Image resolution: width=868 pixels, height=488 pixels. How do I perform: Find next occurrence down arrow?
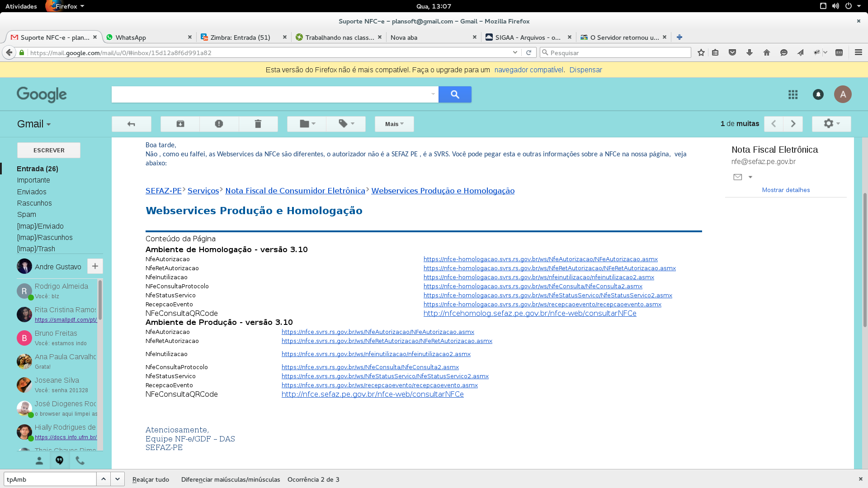(x=118, y=479)
